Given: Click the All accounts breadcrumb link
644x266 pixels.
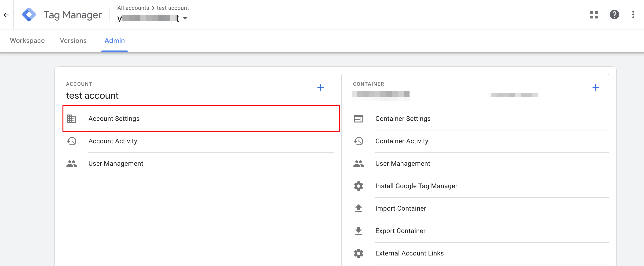Looking at the screenshot, I should [133, 8].
